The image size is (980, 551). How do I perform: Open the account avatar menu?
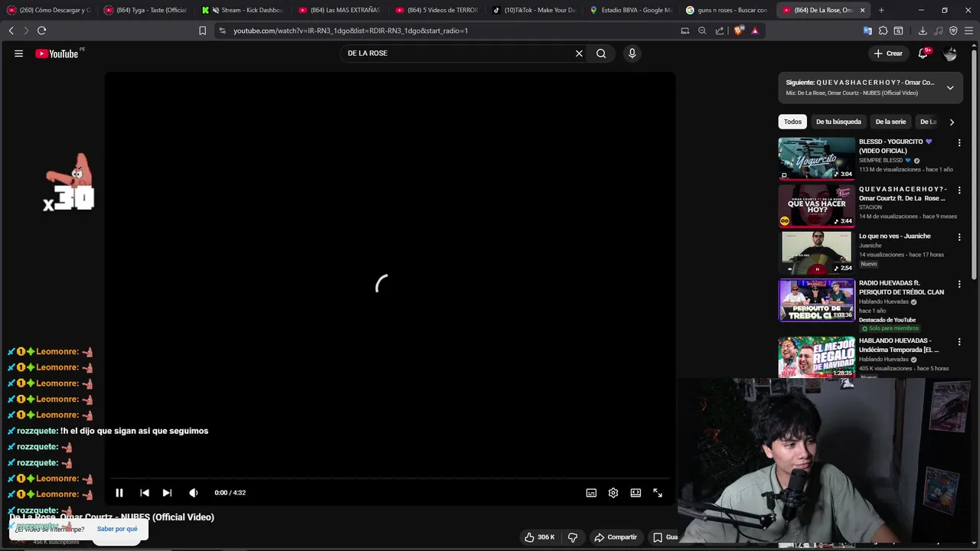pos(950,54)
